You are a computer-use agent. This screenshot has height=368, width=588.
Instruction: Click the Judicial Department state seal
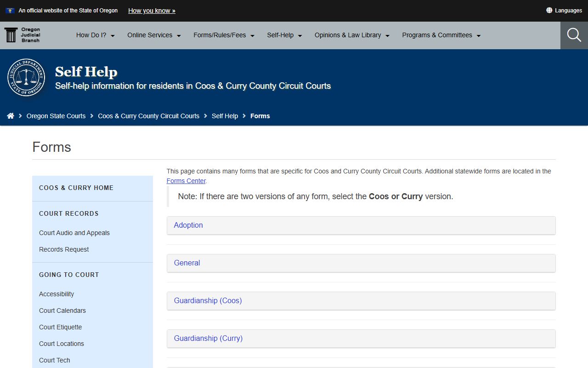(26, 77)
